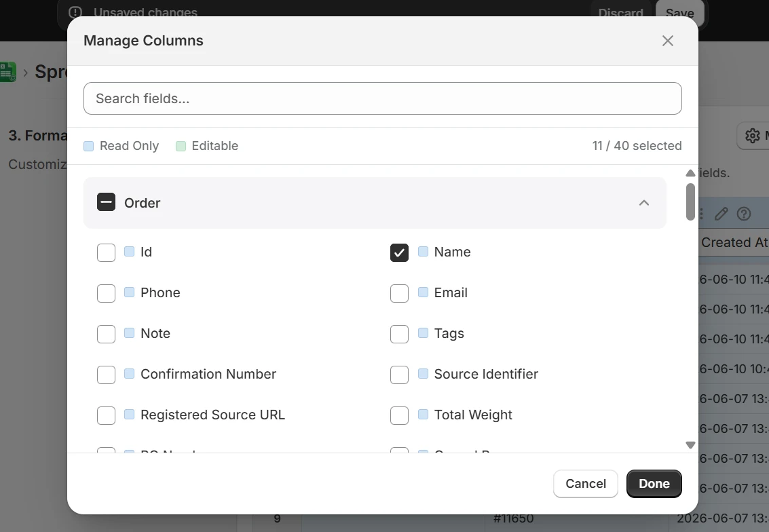Viewport: 769px width, 532px height.
Task: Click the spreadsheet app icon in breadcrumb
Action: (x=8, y=72)
